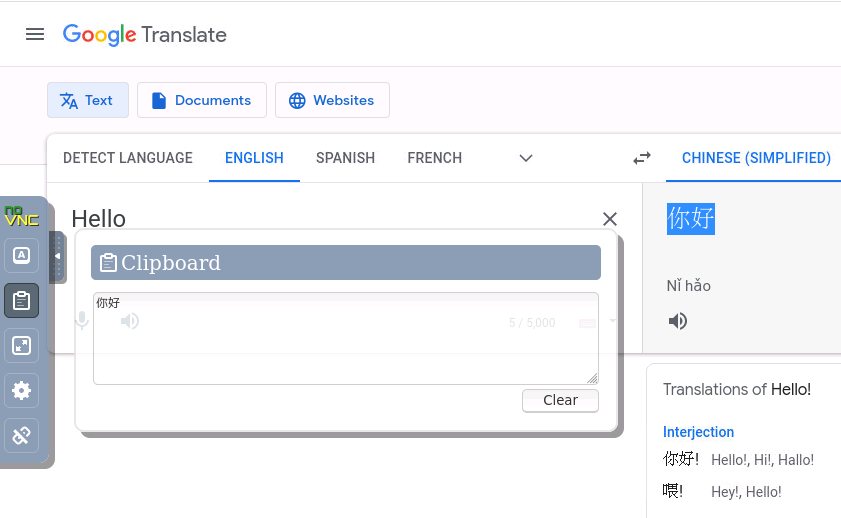Open the Google Translate main menu hamburger
The image size is (841, 518).
(x=35, y=34)
